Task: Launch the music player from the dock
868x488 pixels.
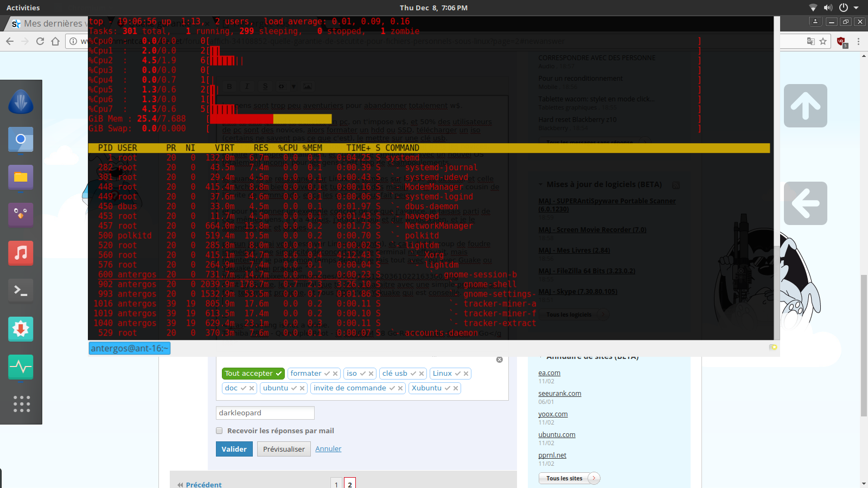Action: point(21,253)
